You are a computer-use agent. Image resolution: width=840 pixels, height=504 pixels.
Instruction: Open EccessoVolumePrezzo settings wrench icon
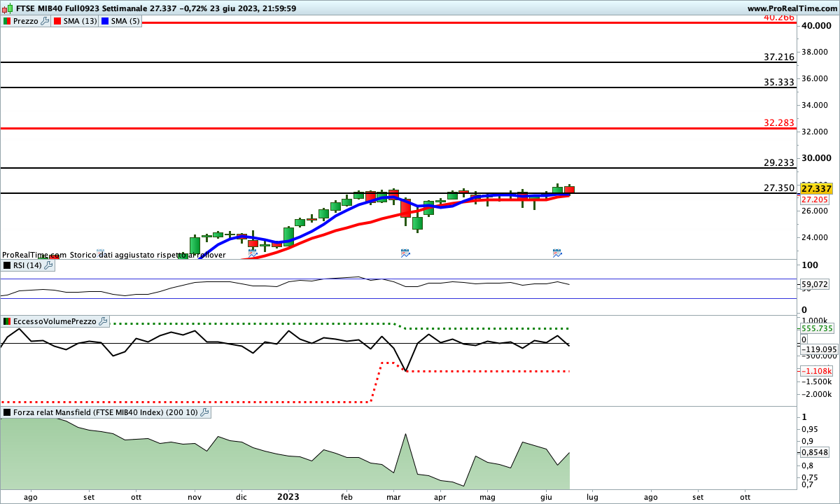pyautogui.click(x=104, y=321)
